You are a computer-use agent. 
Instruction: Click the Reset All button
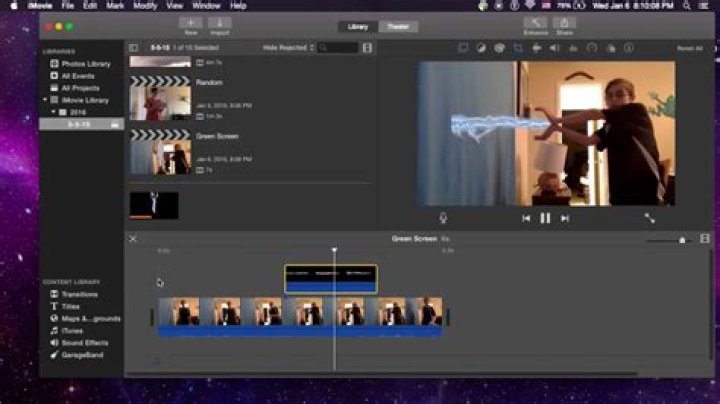pyautogui.click(x=690, y=48)
